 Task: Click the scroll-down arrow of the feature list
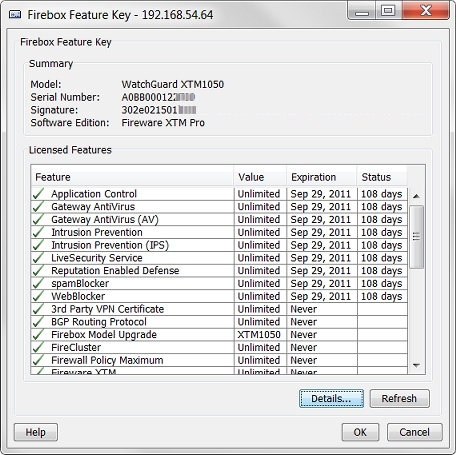click(x=416, y=365)
